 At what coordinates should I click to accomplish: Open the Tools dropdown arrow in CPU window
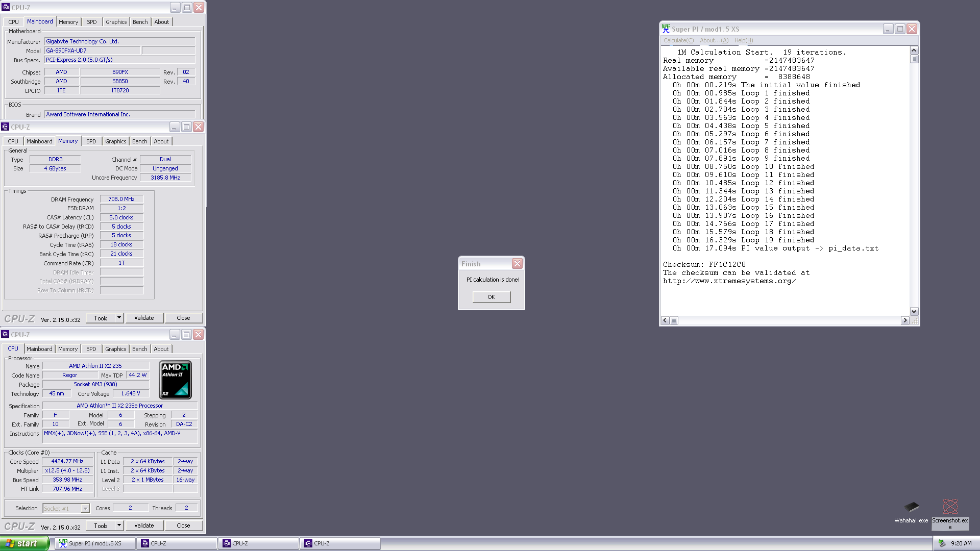pos(119,525)
